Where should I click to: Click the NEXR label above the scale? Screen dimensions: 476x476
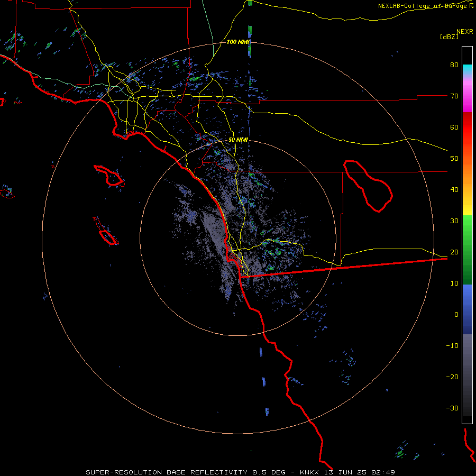(465, 32)
